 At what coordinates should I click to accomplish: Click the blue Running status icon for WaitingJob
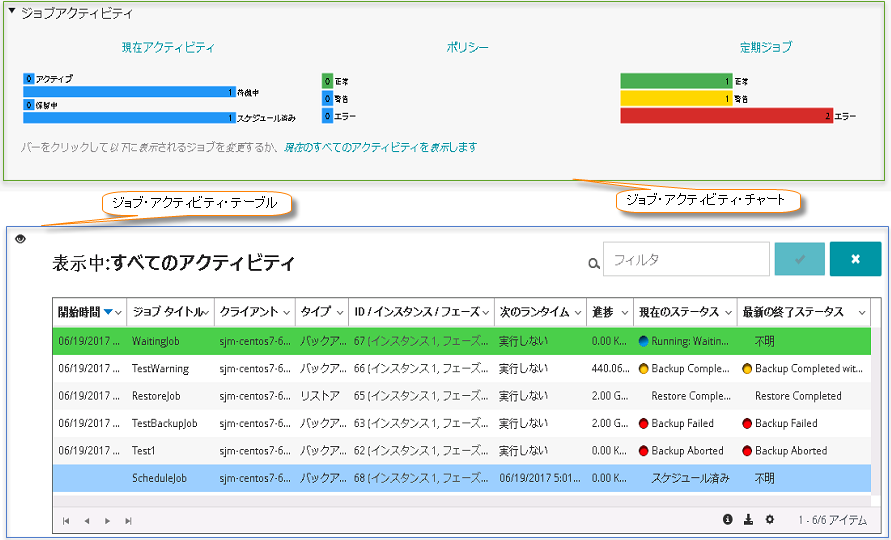[x=643, y=341]
